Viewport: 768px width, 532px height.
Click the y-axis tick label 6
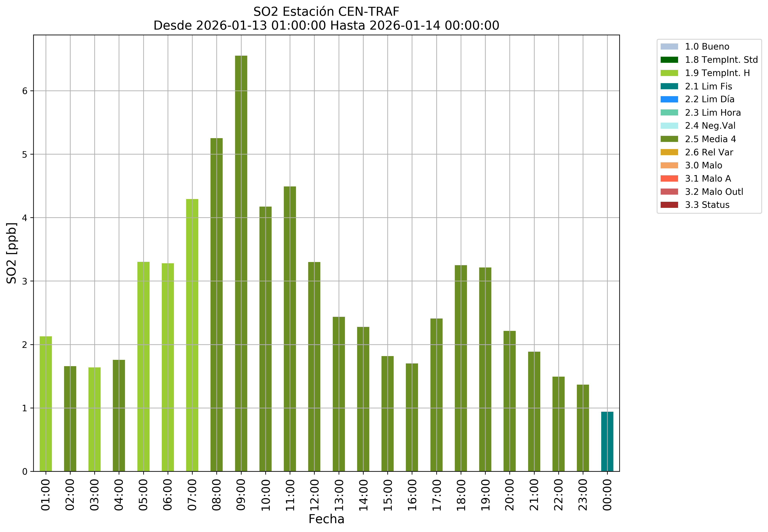tap(25, 91)
